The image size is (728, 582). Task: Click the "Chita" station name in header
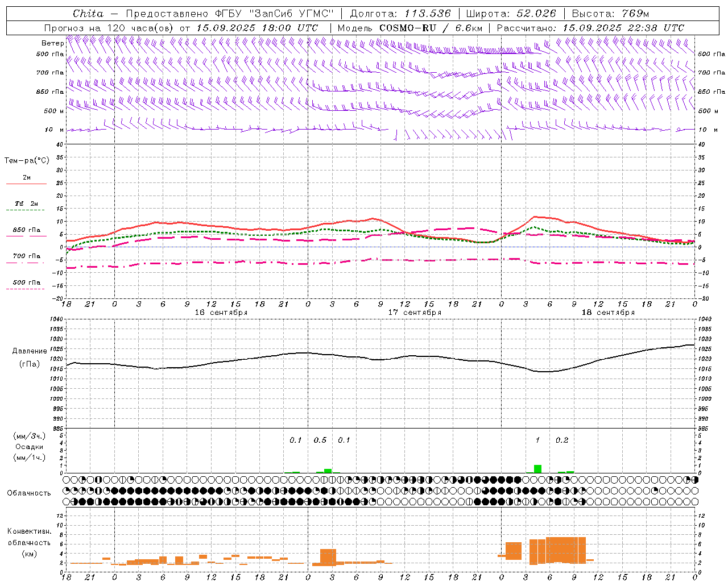point(88,14)
